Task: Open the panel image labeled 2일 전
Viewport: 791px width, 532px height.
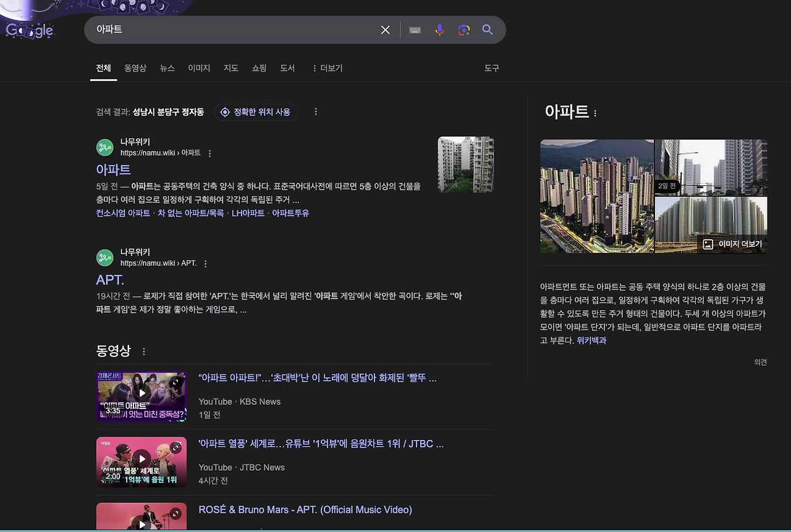Action: [711, 167]
